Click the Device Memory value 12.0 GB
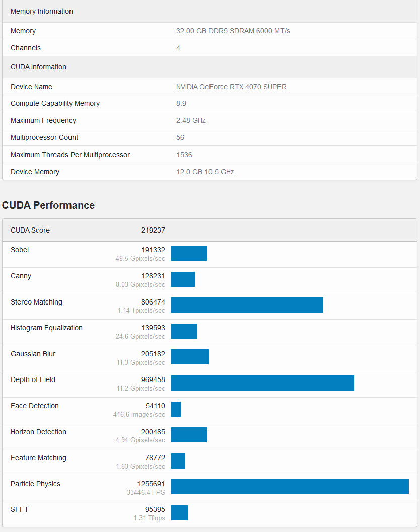The image size is (420, 532). click(205, 172)
